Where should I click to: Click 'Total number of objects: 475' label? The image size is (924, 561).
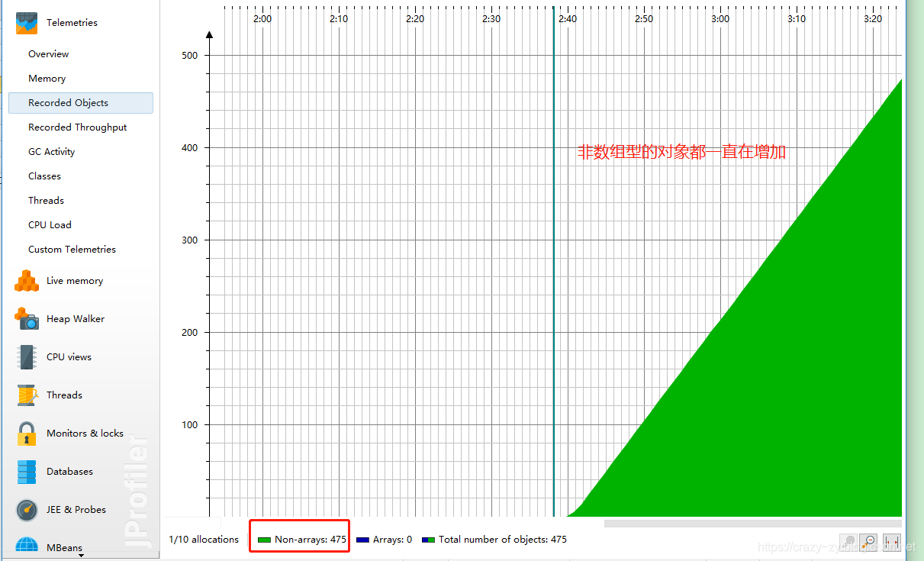[x=503, y=540]
